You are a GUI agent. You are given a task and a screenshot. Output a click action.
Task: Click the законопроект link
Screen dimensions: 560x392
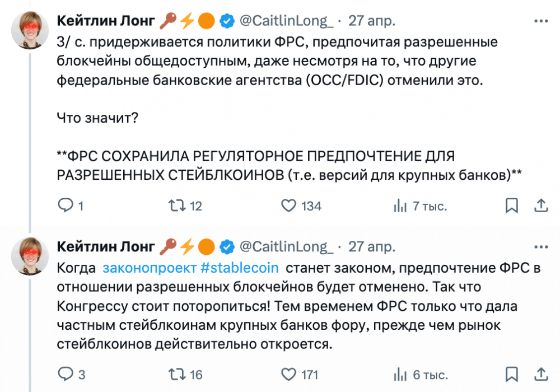150,268
